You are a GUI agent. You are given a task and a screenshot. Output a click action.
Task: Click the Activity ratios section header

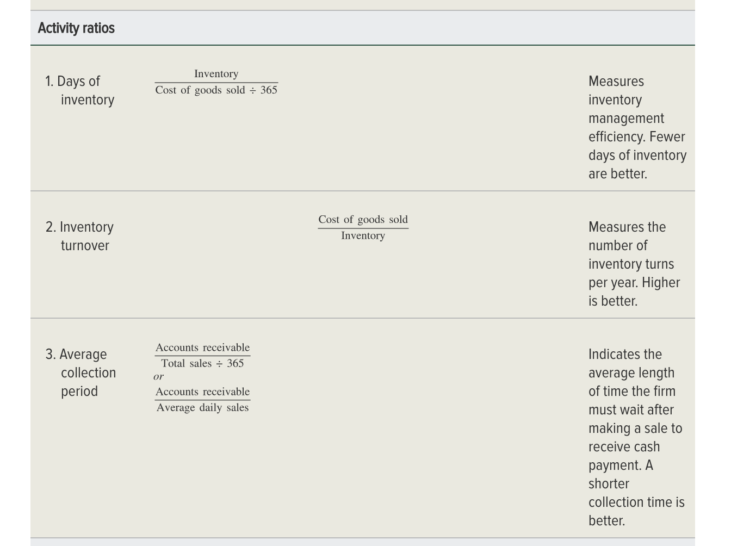76,28
